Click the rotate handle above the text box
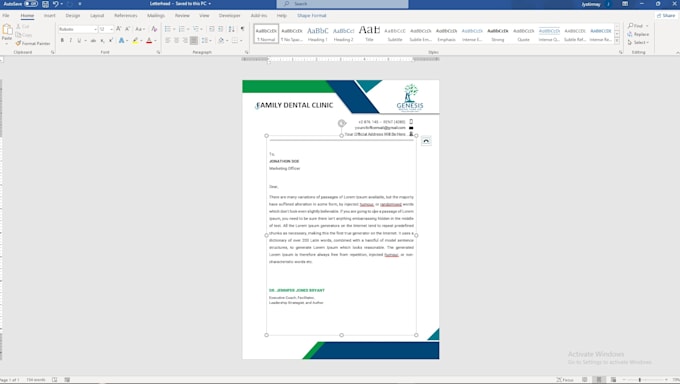This screenshot has width=680, height=384. pyautogui.click(x=342, y=123)
